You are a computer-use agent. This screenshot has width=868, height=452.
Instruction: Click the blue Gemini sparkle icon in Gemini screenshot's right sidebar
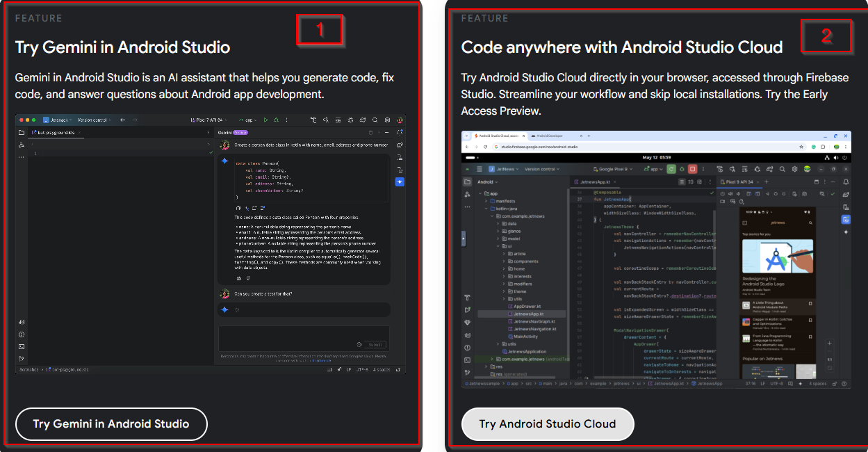tap(400, 182)
